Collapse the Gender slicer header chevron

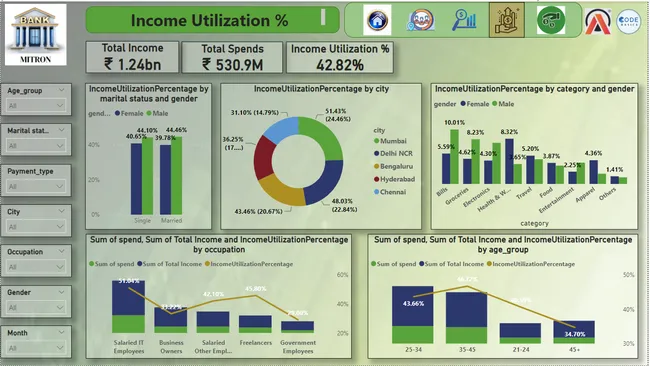click(x=61, y=292)
